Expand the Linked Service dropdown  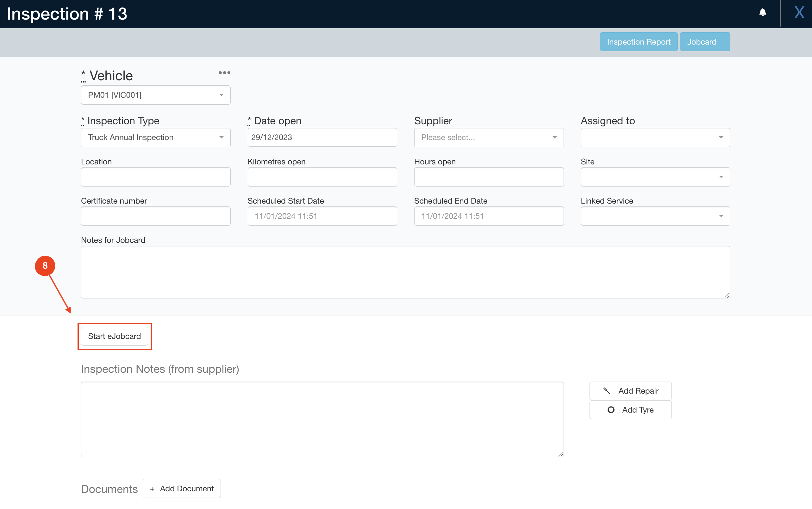(x=655, y=216)
